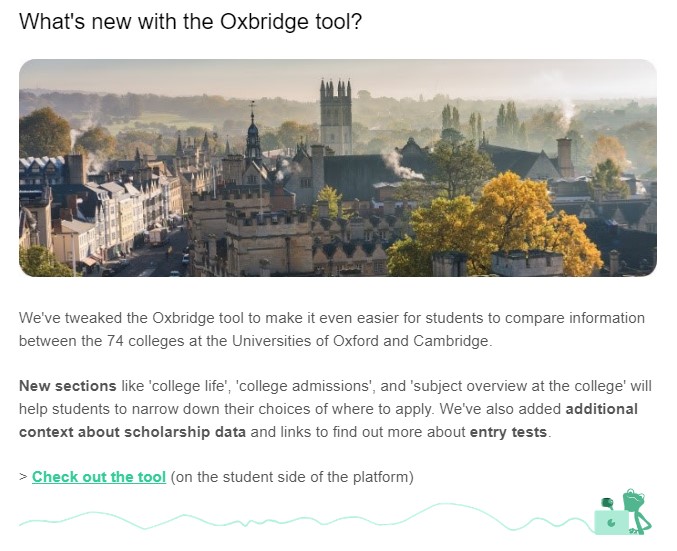Click the dark church spire in the photo
Image resolution: width=677 pixels, height=551 pixels.
[253, 132]
